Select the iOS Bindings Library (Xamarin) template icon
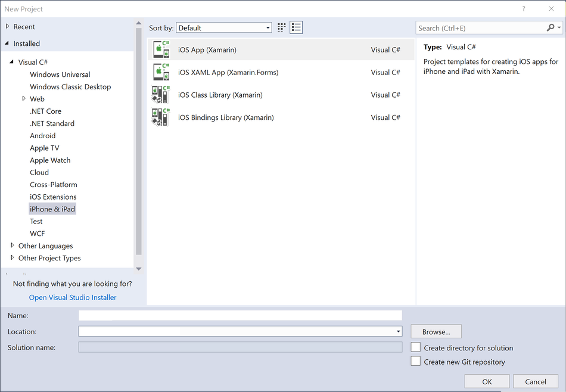Image resolution: width=566 pixels, height=392 pixels. click(x=161, y=117)
